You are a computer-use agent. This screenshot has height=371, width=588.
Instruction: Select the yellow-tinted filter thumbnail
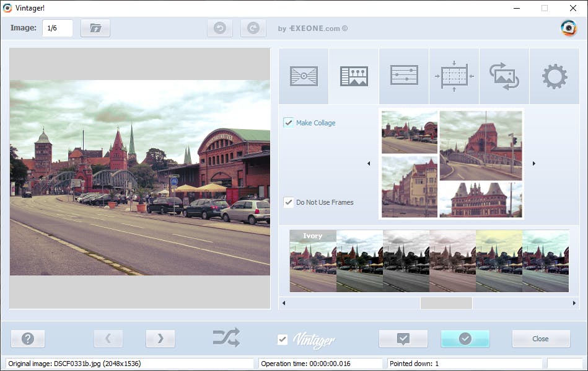point(499,261)
